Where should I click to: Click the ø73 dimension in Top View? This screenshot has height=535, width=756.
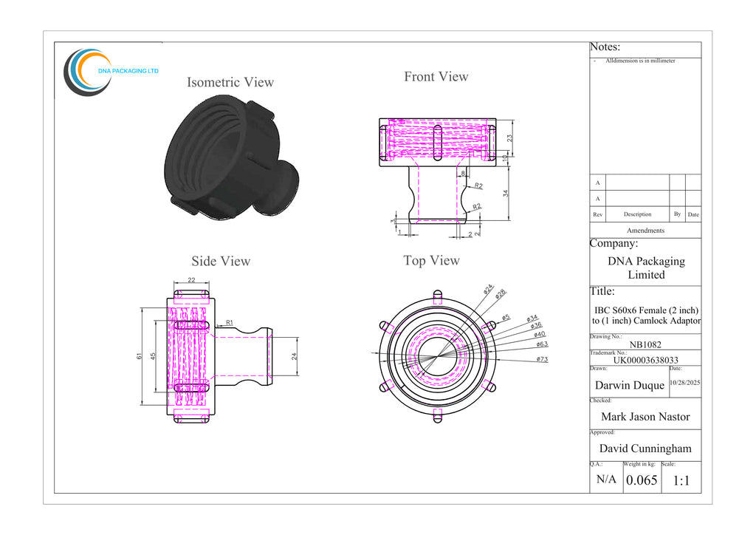point(542,359)
